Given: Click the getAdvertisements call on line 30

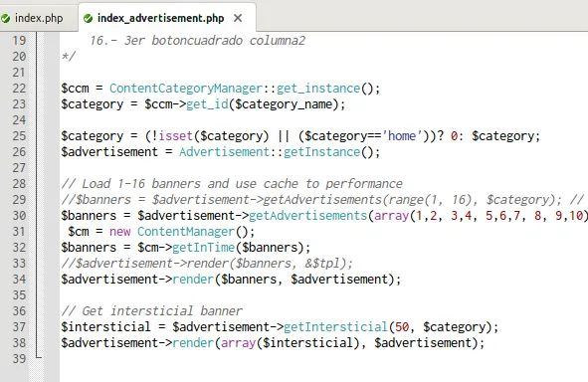Looking at the screenshot, I should point(307,216).
